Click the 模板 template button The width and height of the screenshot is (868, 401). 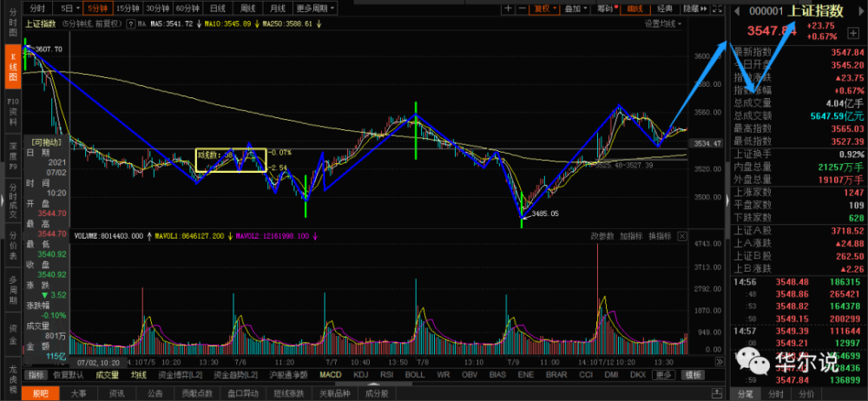(x=693, y=375)
